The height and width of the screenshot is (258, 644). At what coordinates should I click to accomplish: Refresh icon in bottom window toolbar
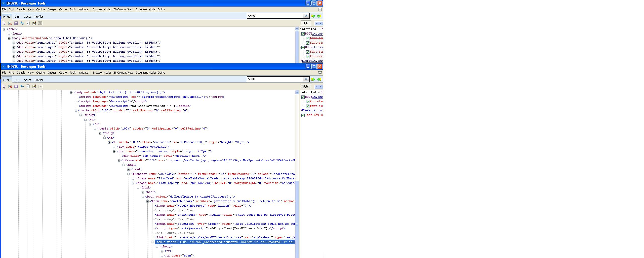[22, 86]
